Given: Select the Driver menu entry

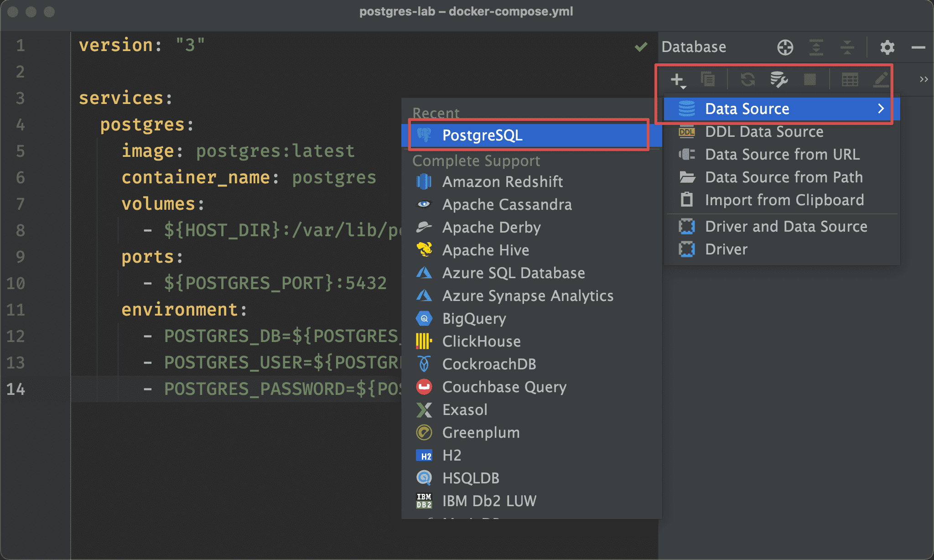Looking at the screenshot, I should coord(782,249).
